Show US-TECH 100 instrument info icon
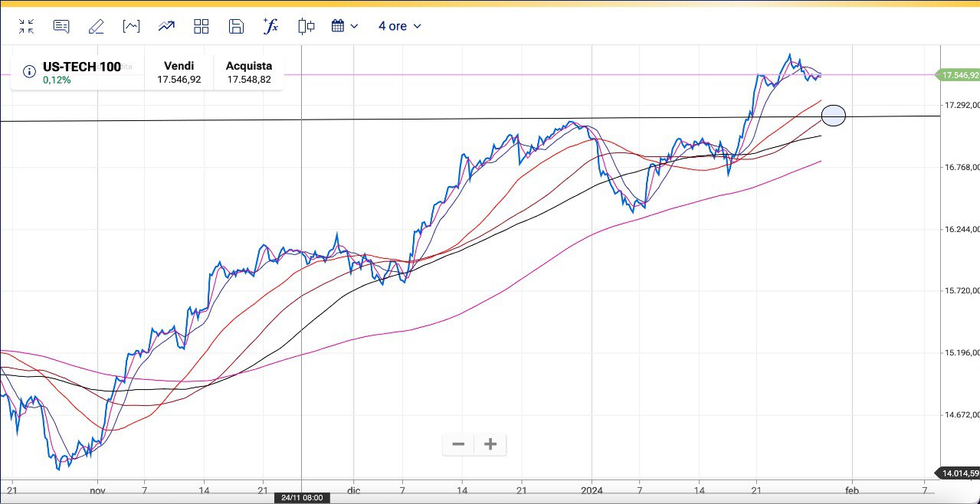This screenshot has height=504, width=980. pyautogui.click(x=29, y=72)
